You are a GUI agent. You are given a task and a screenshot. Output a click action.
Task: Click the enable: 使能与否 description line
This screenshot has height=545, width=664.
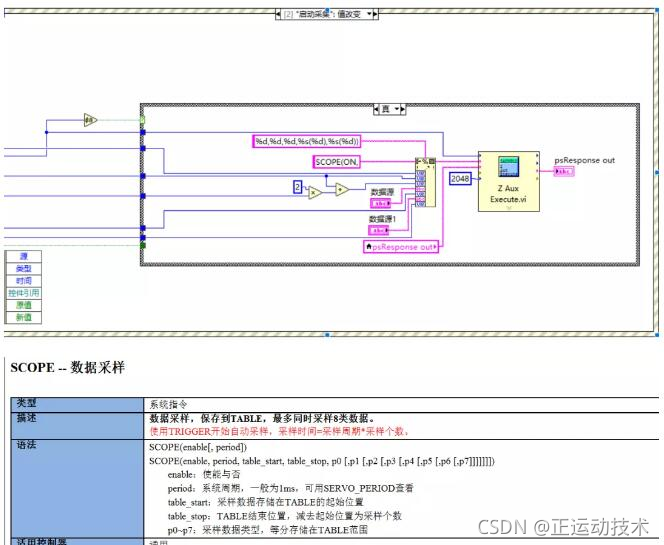click(x=204, y=474)
